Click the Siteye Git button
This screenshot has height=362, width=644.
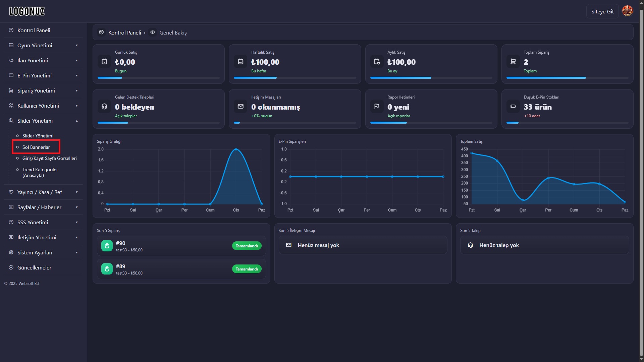(x=602, y=11)
